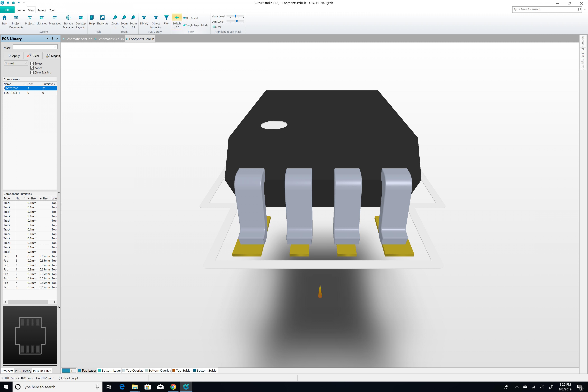The width and height of the screenshot is (588, 392).
Task: Open the PCB Library panel button
Action: click(144, 20)
